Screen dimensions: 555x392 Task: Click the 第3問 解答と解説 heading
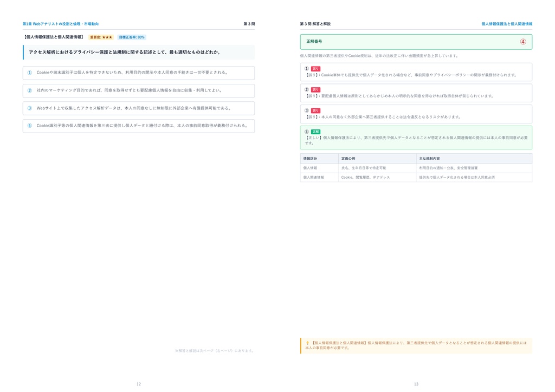(x=315, y=24)
